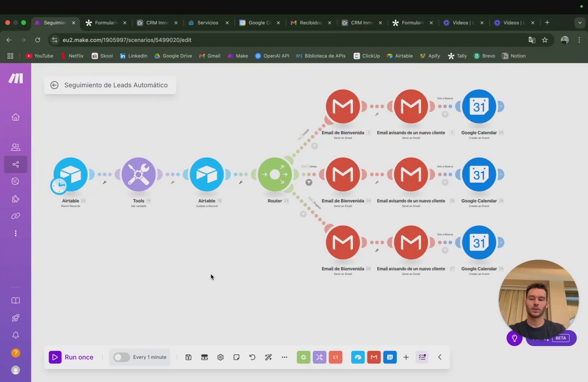Open the filter on the 3rd English route
Screen dimensions: 588x382
click(303, 214)
